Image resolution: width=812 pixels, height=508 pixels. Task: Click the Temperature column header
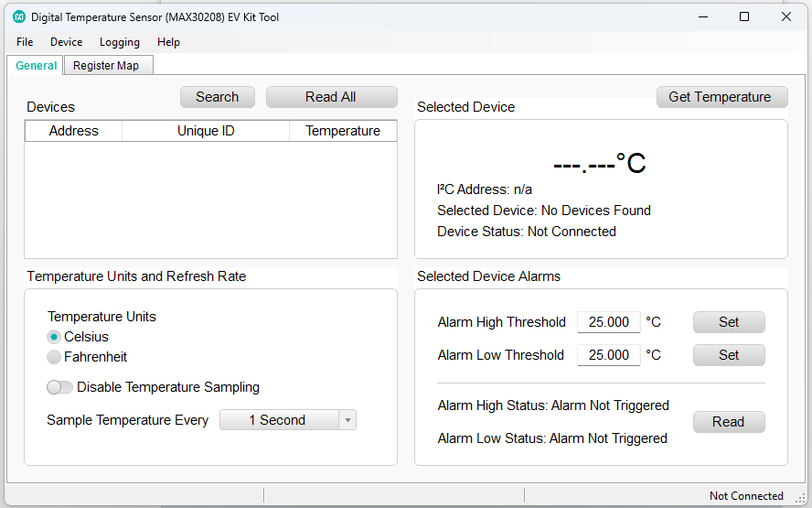[x=343, y=131]
